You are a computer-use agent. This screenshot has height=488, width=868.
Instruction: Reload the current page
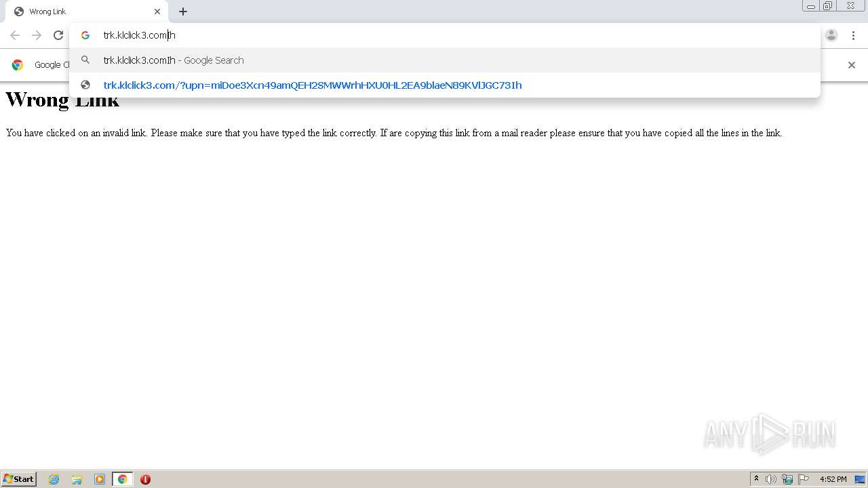point(58,35)
